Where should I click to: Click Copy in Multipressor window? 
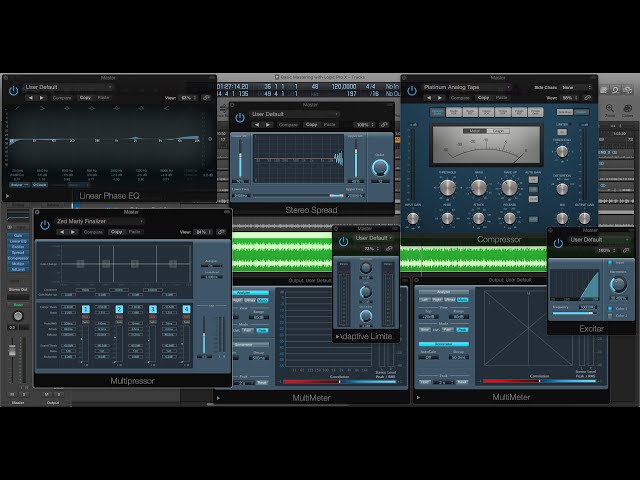click(116, 232)
